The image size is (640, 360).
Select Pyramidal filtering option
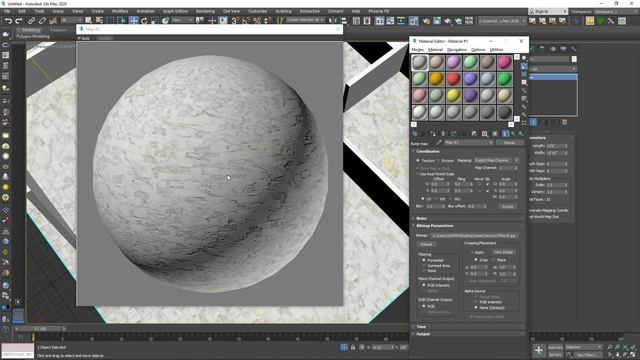click(424, 260)
